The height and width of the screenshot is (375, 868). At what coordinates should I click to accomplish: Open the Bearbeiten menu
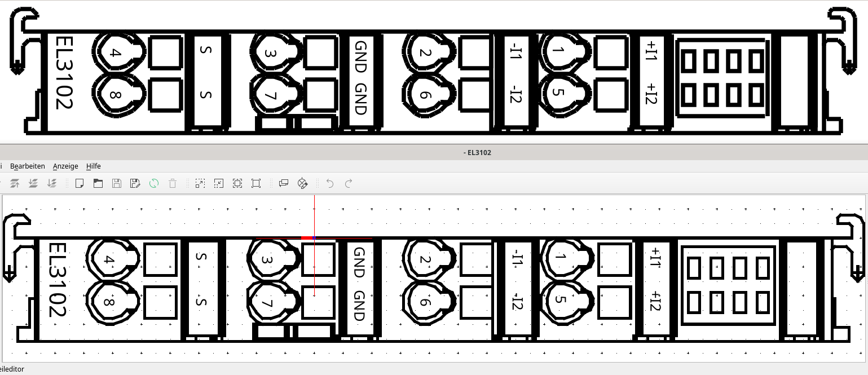(27, 166)
